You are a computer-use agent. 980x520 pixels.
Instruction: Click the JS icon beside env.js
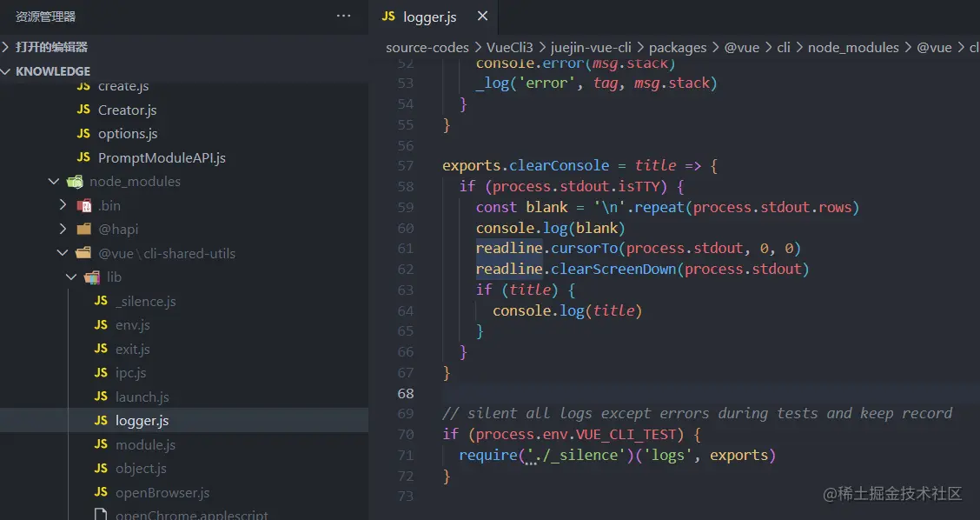(102, 324)
